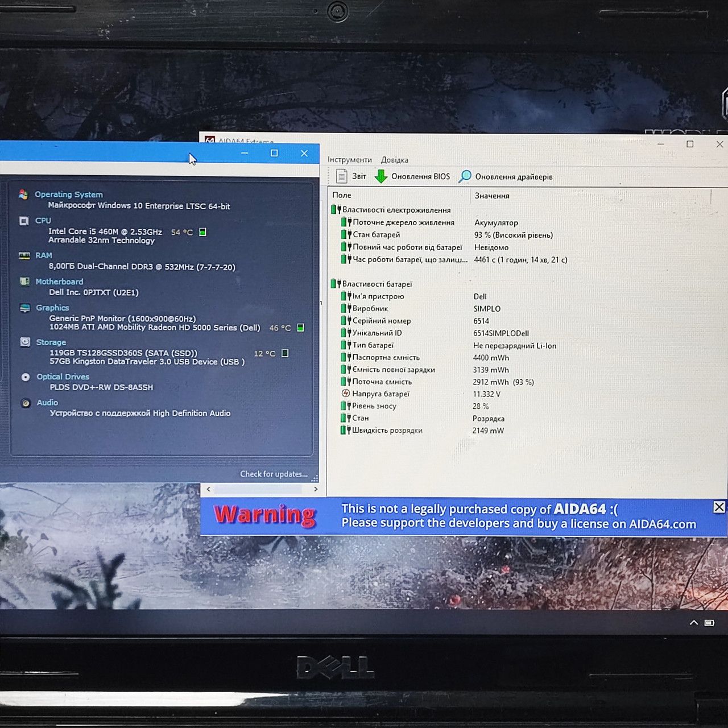Click the green indicator next to CPU 54 °C
Viewport: 728px width, 728px height.
[202, 232]
